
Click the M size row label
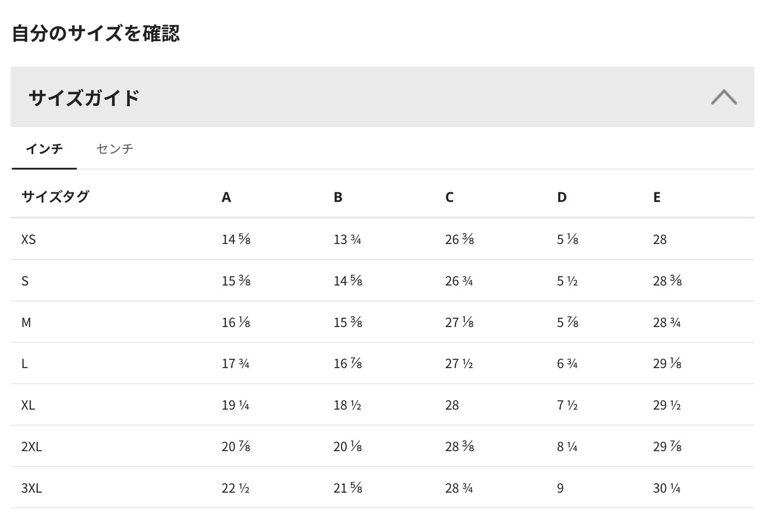pyautogui.click(x=26, y=322)
